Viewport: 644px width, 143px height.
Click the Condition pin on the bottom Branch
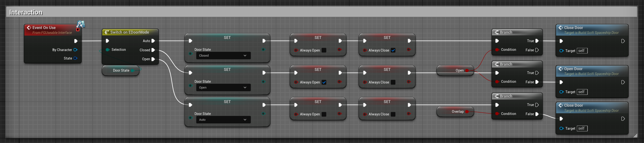tap(497, 114)
